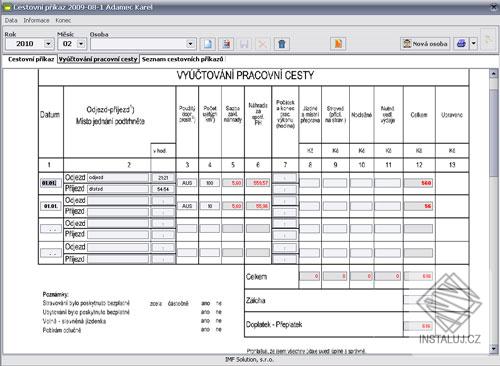The image size is (500, 366).
Task: Open the Data menu
Action: pos(11,20)
